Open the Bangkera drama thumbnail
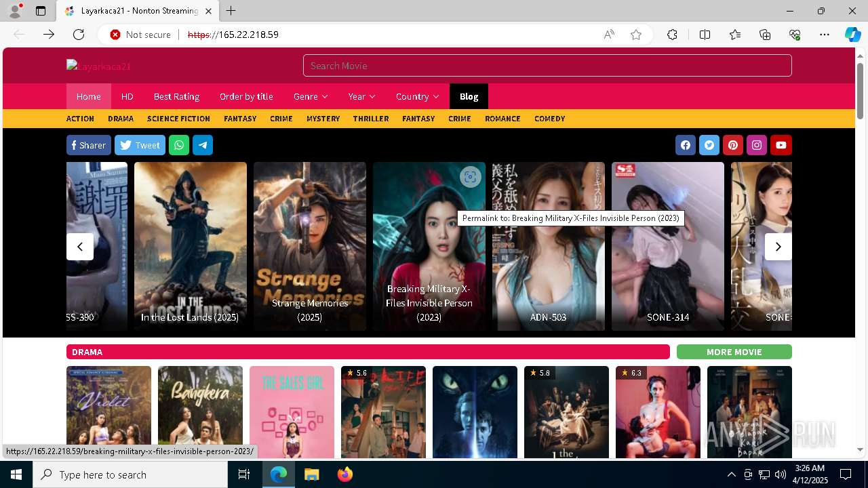 (200, 412)
